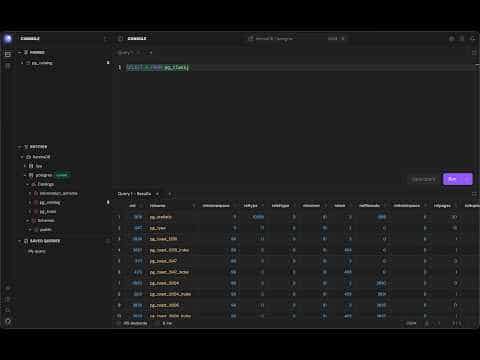The height and width of the screenshot is (360, 480).
Task: Open the connection selector in header
Action: [297, 39]
